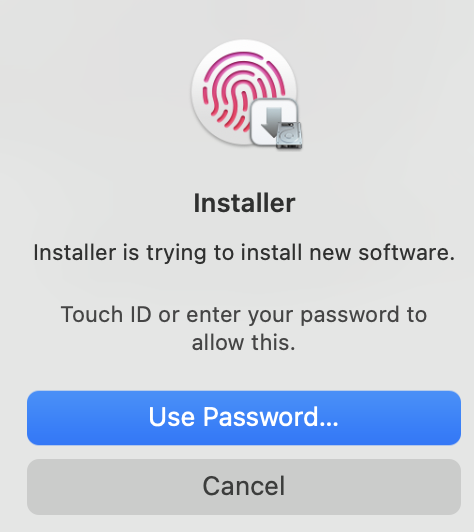Select the blue Use Password… button
Viewport: 474px width, 532px height.
pyautogui.click(x=244, y=418)
